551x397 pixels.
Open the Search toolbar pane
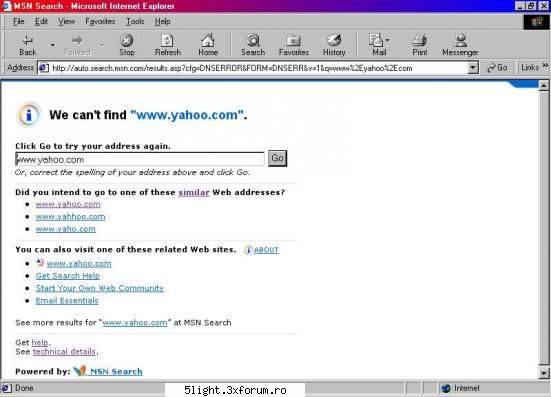(253, 45)
